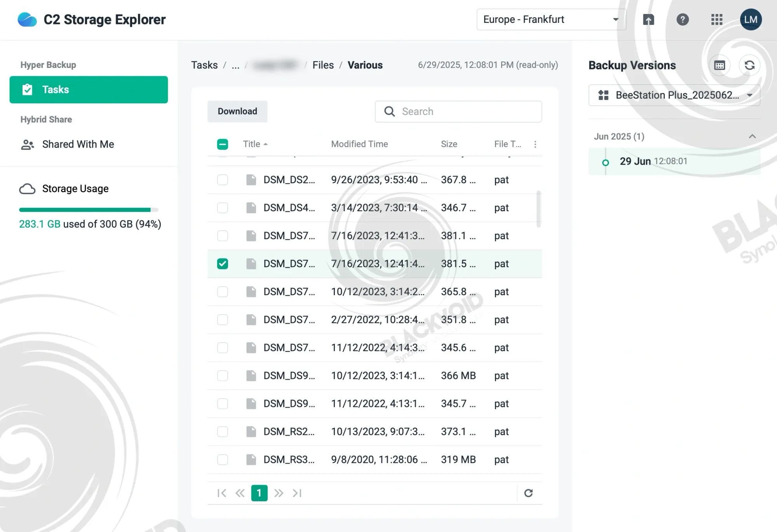Refresh the Backup Versions list
Screen dimensions: 777x532
(749, 65)
